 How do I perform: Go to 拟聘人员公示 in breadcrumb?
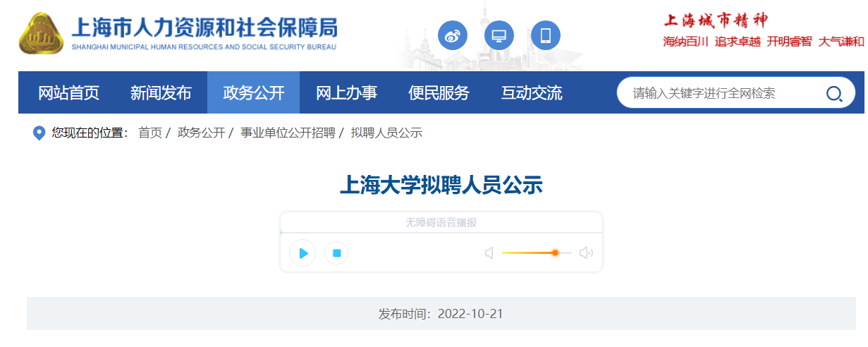pyautogui.click(x=386, y=133)
